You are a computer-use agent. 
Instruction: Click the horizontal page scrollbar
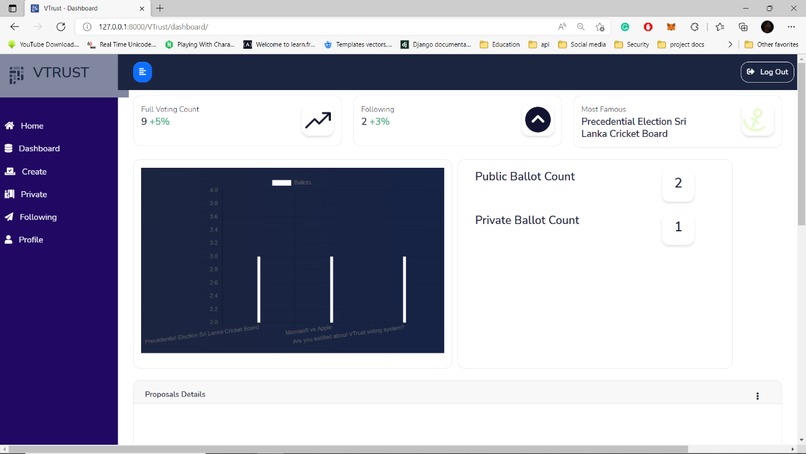[348, 449]
